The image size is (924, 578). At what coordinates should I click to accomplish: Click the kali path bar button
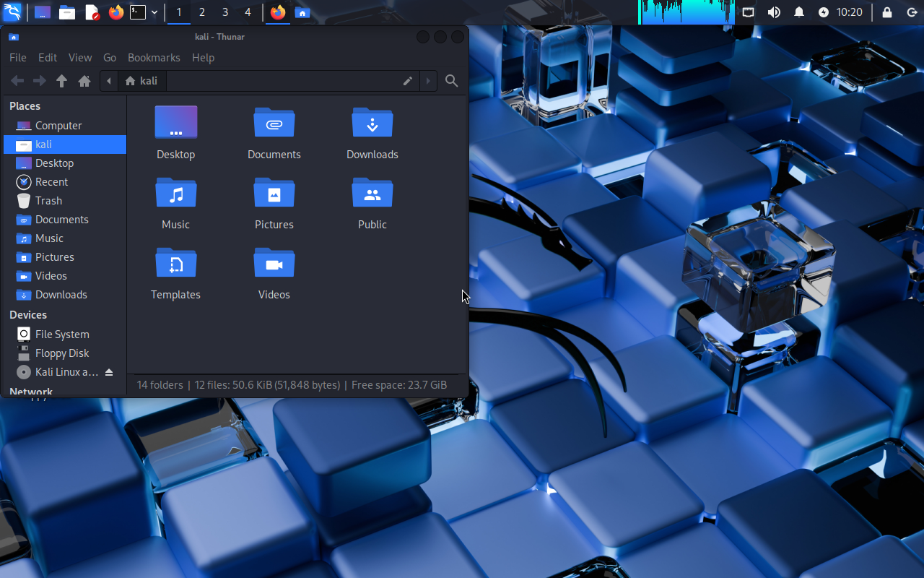[141, 81]
